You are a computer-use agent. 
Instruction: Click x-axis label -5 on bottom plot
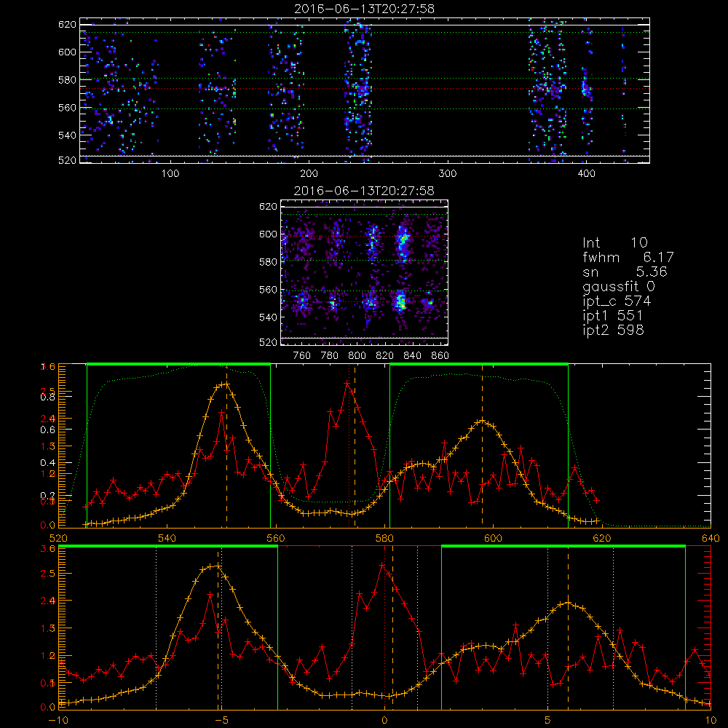pos(221,721)
